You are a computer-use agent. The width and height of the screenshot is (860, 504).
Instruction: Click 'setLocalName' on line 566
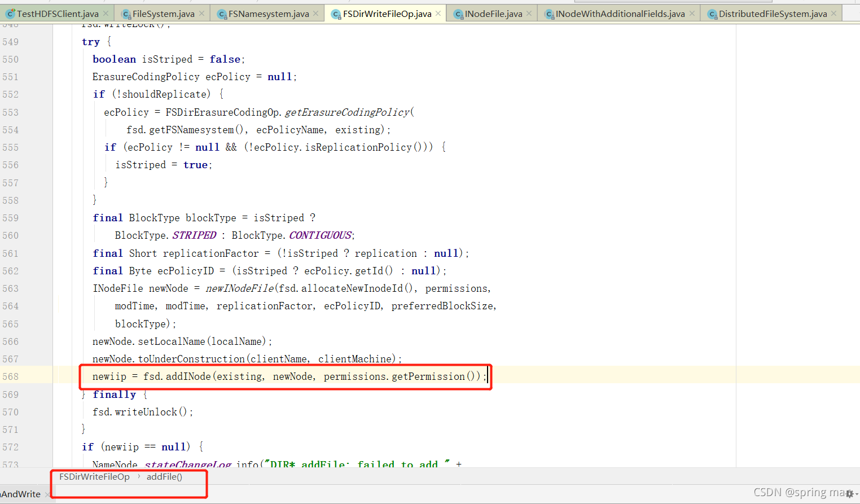172,341
